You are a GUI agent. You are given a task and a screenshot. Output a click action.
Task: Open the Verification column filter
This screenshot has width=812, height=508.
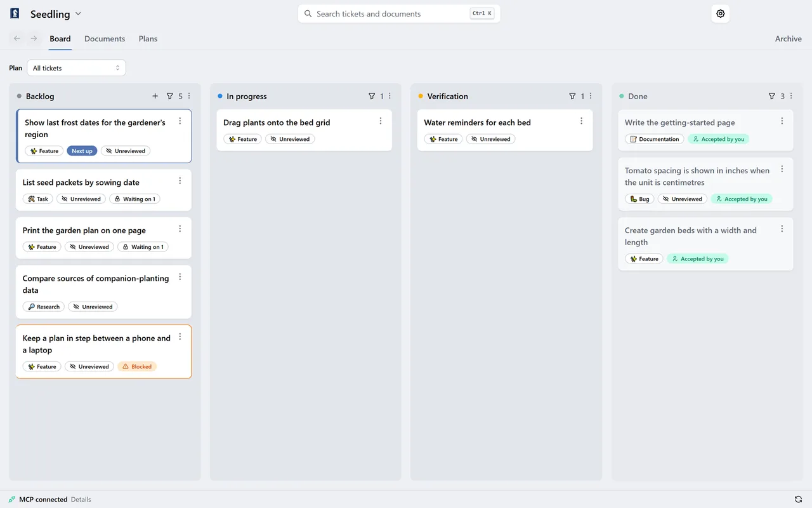click(x=572, y=97)
